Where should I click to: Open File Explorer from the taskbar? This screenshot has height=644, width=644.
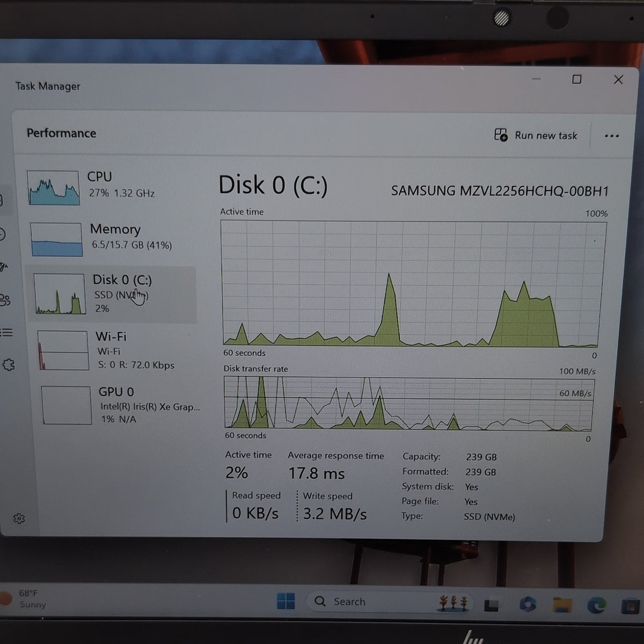562,605
